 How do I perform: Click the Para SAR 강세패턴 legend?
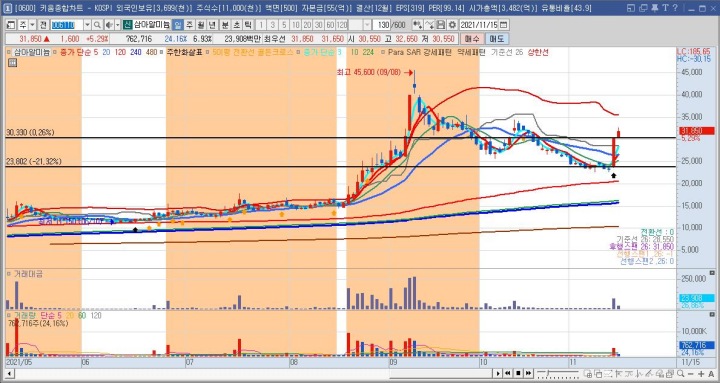pos(420,52)
